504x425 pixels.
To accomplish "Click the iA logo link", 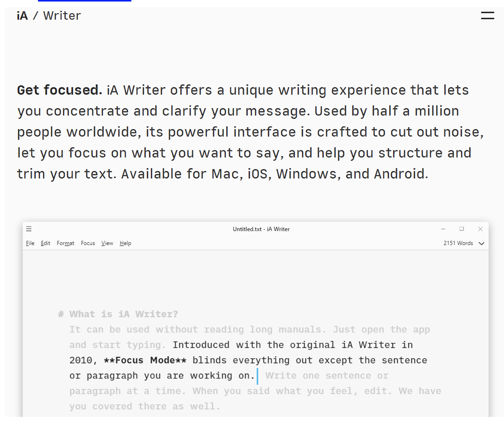I will pyautogui.click(x=22, y=16).
